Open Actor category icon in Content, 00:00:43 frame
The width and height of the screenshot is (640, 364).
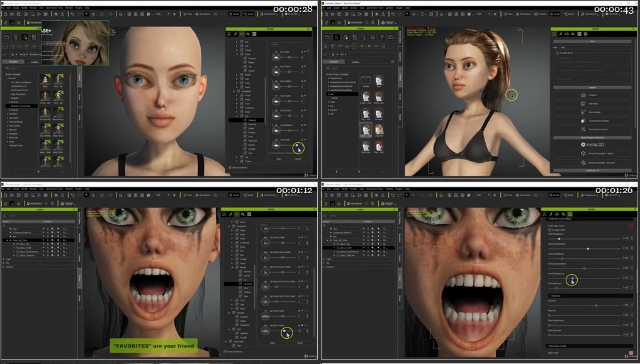point(336,37)
